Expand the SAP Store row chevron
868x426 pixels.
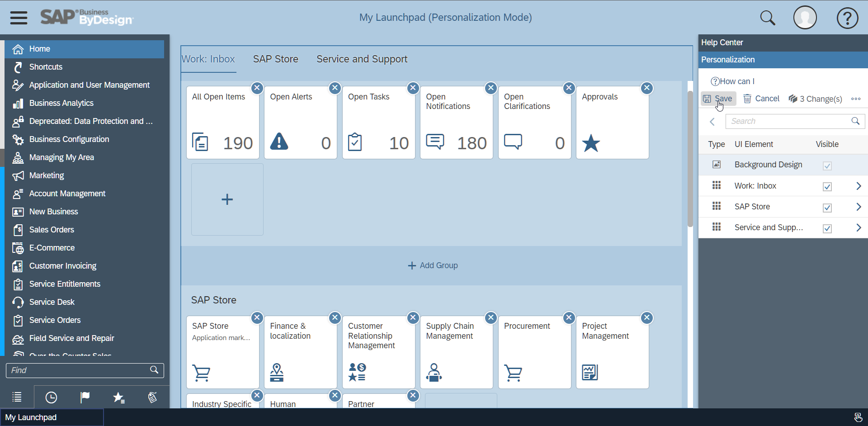(x=858, y=207)
